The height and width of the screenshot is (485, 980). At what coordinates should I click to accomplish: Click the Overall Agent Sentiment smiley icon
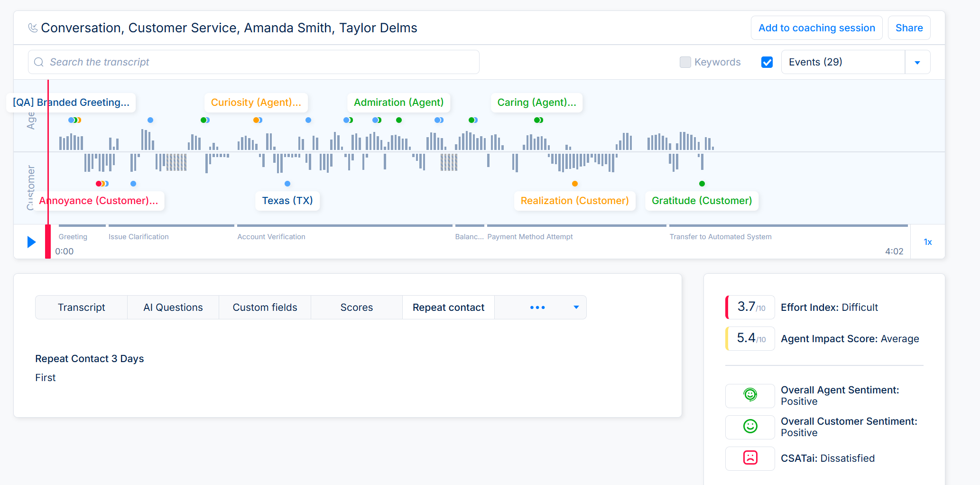[750, 395]
